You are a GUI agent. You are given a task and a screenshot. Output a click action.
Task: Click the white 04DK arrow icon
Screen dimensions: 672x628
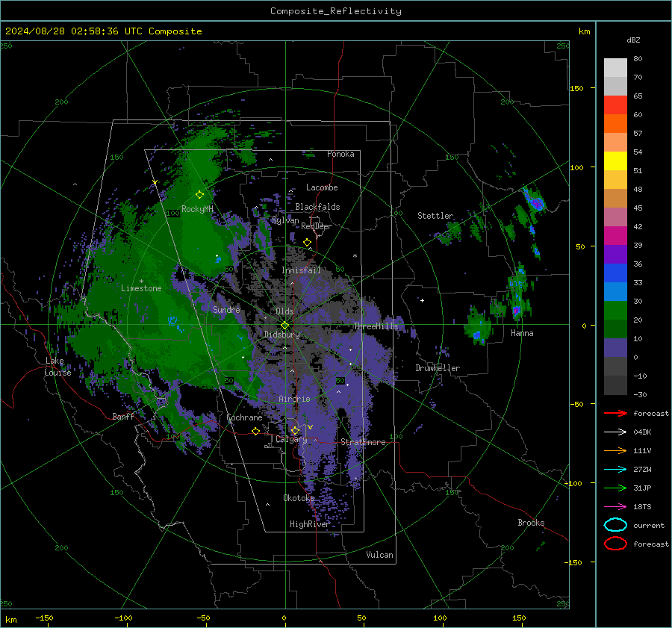click(x=615, y=432)
